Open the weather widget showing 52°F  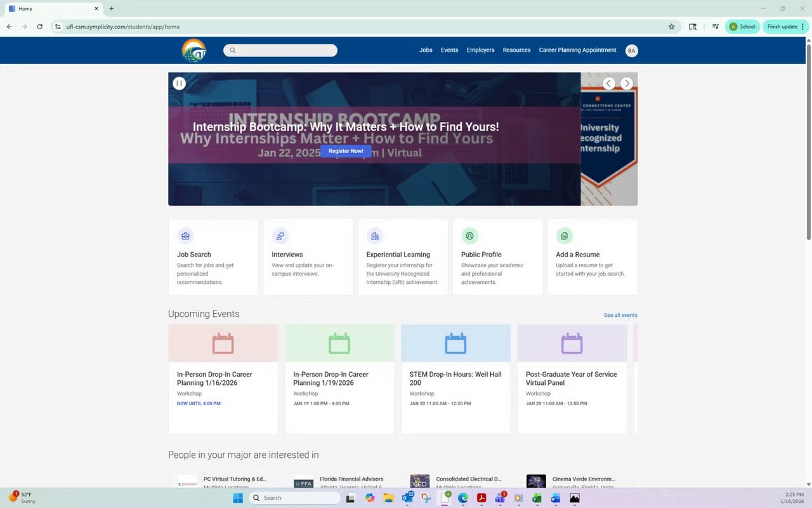pos(22,497)
